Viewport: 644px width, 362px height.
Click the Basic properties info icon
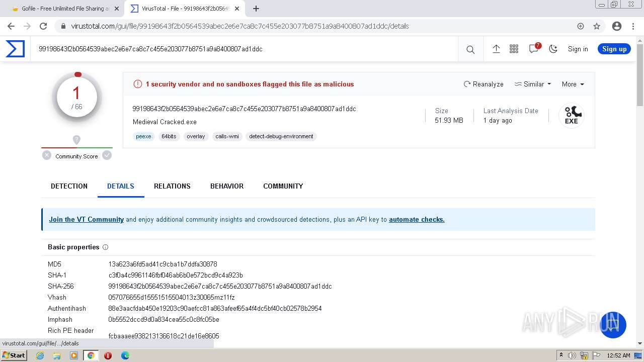coord(105,247)
